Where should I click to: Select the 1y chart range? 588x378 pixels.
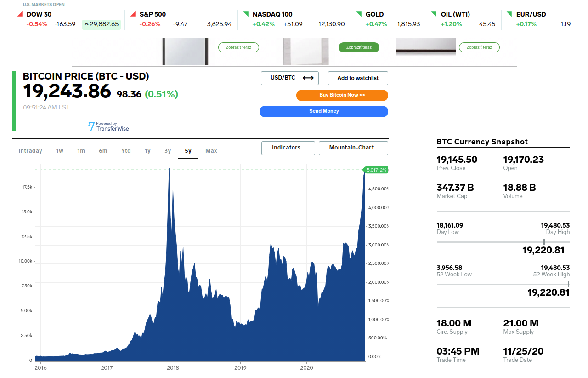[x=147, y=151]
